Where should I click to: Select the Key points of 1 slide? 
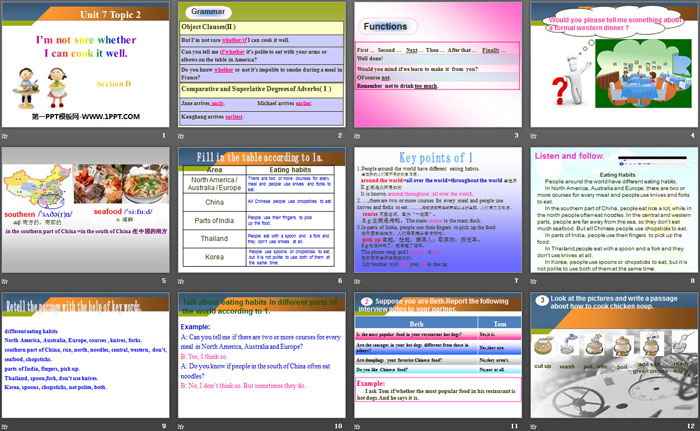[x=438, y=210]
